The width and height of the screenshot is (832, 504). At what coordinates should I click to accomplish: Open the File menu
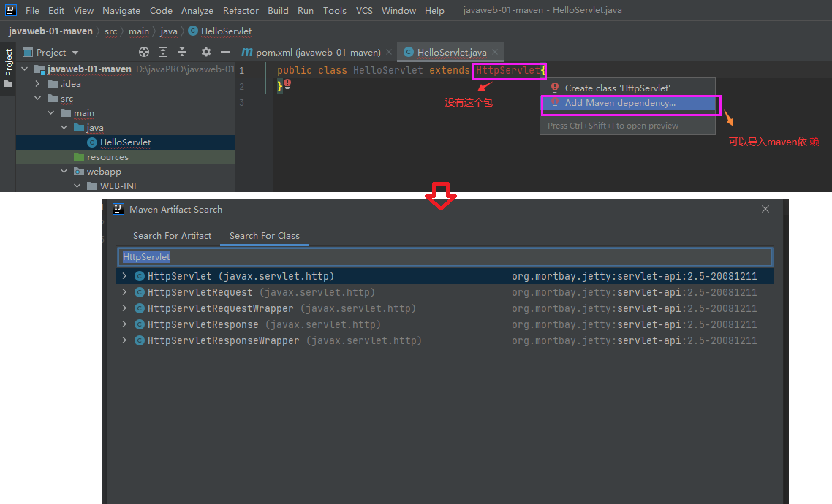(32, 11)
